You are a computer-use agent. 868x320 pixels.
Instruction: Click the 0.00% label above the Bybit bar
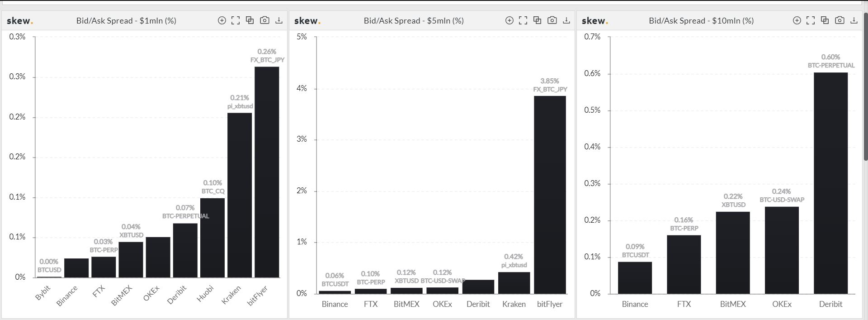pos(49,262)
